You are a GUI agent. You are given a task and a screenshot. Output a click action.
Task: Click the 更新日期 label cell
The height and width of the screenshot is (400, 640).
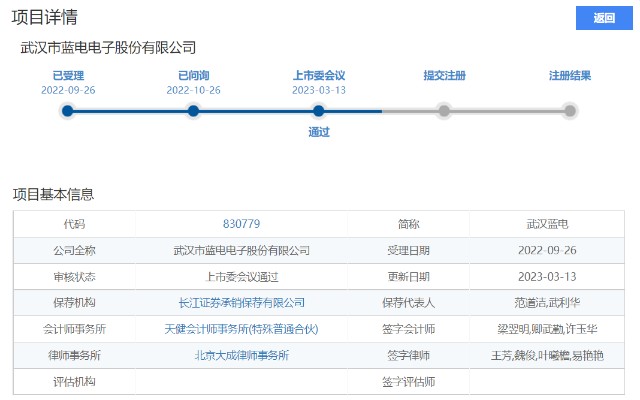click(x=408, y=277)
